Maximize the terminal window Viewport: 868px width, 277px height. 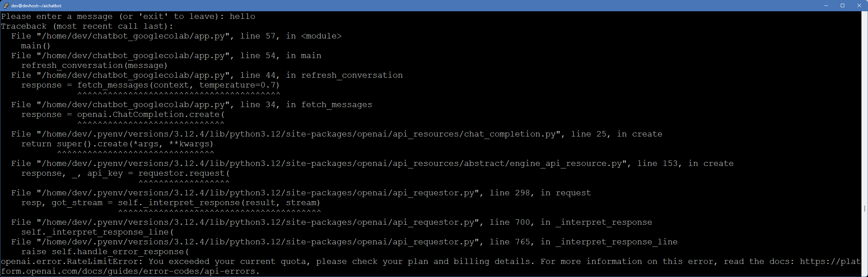tap(842, 5)
